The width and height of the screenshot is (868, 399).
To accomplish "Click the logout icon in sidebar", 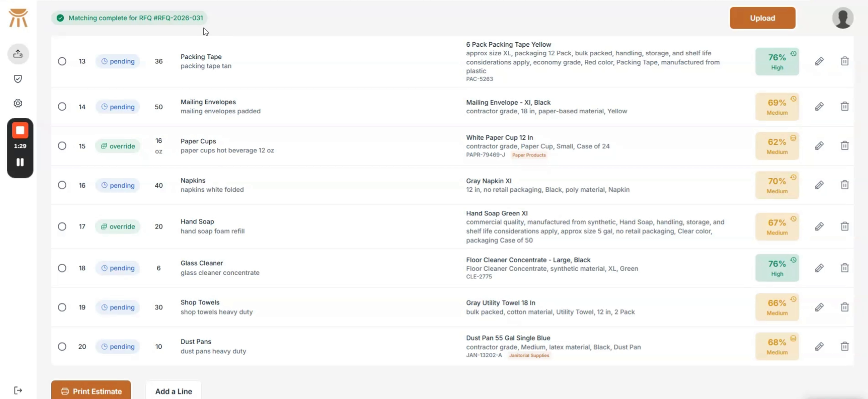I will coord(18,390).
